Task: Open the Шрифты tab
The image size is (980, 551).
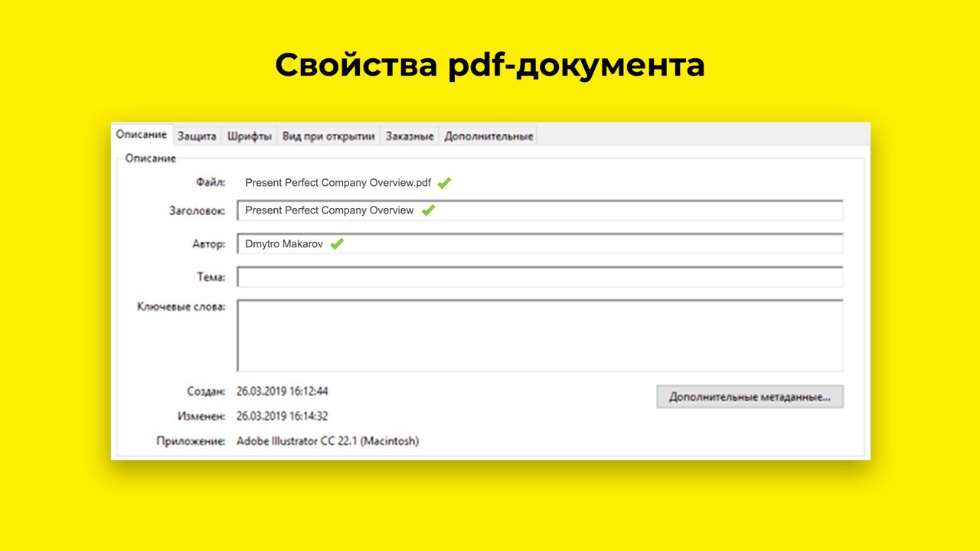Action: (x=250, y=136)
